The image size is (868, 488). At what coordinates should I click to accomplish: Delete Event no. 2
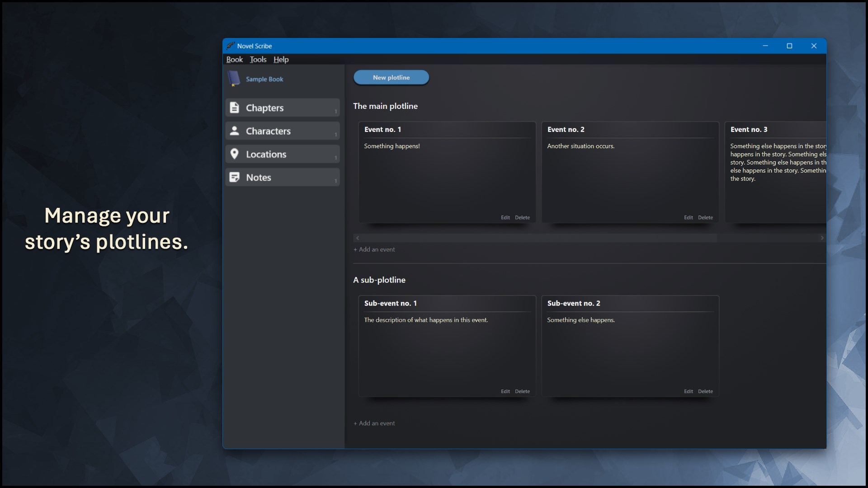click(705, 217)
